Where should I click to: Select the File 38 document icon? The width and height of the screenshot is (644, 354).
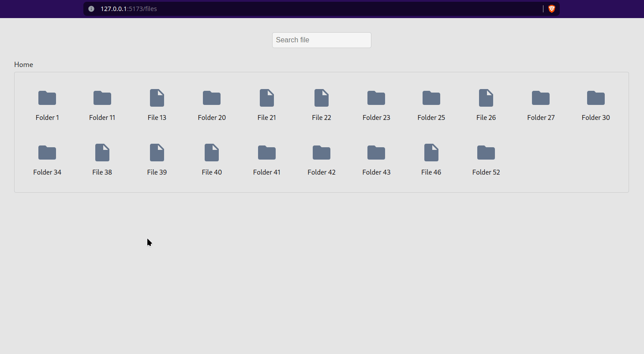click(x=102, y=153)
